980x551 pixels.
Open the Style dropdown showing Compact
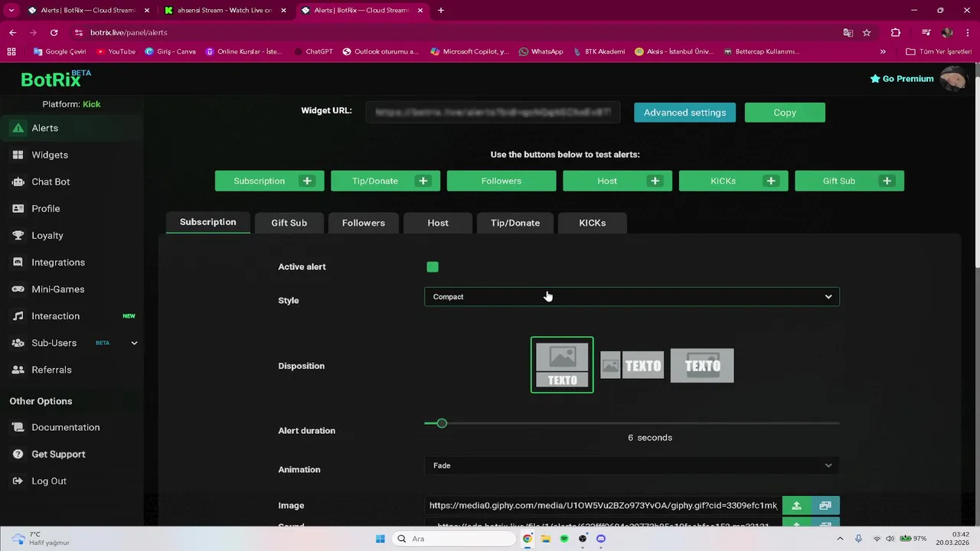(632, 296)
